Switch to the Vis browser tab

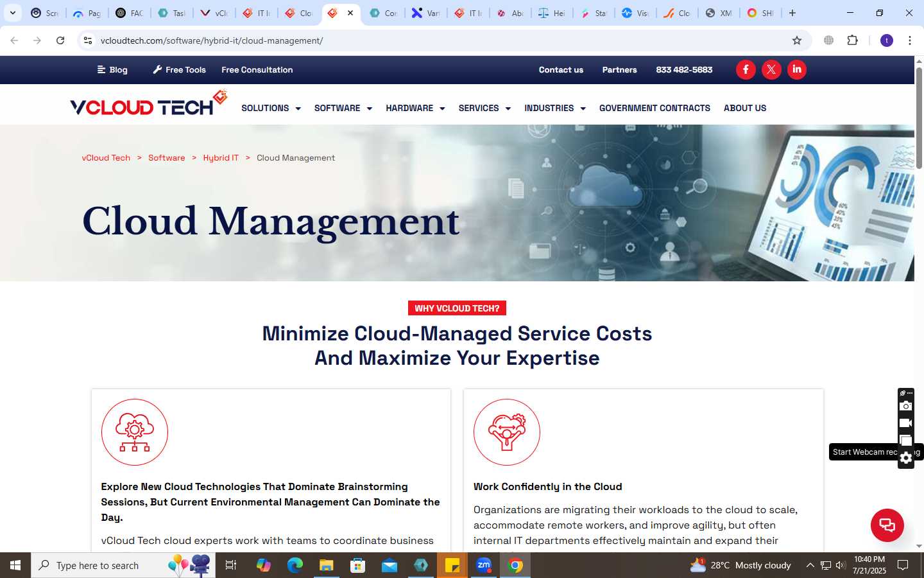(x=635, y=13)
